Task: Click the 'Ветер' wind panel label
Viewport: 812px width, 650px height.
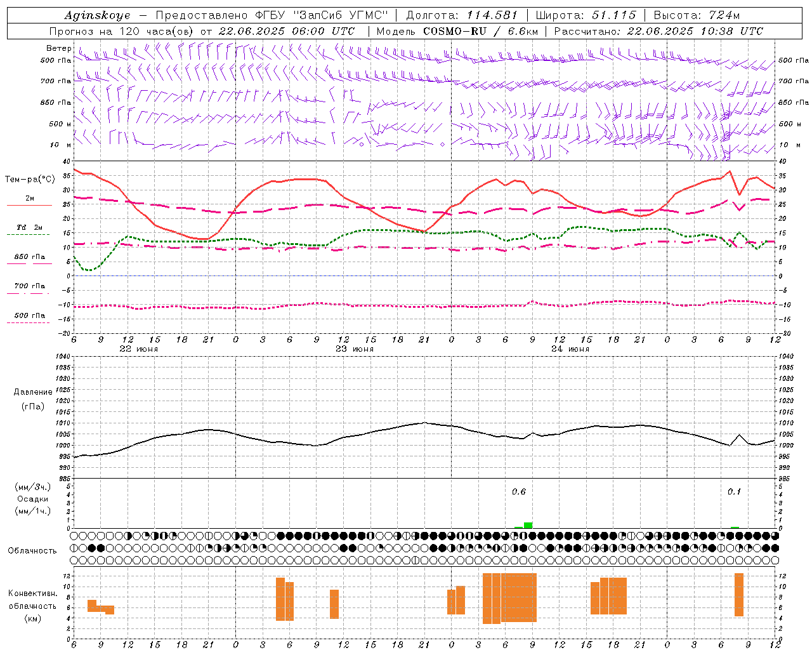Action: click(58, 48)
